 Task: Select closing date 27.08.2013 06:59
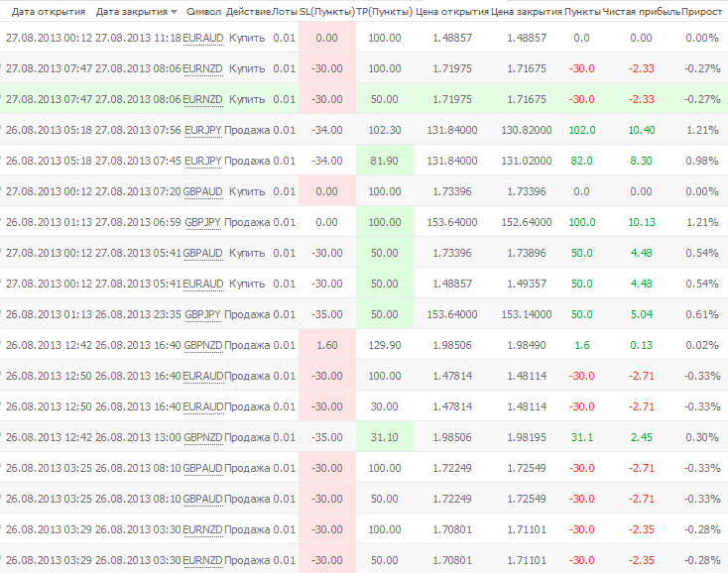click(138, 222)
